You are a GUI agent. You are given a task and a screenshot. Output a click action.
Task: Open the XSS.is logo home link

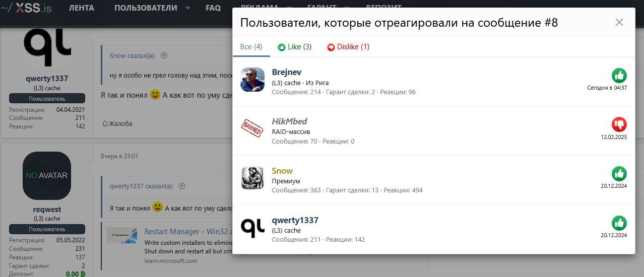(x=26, y=8)
